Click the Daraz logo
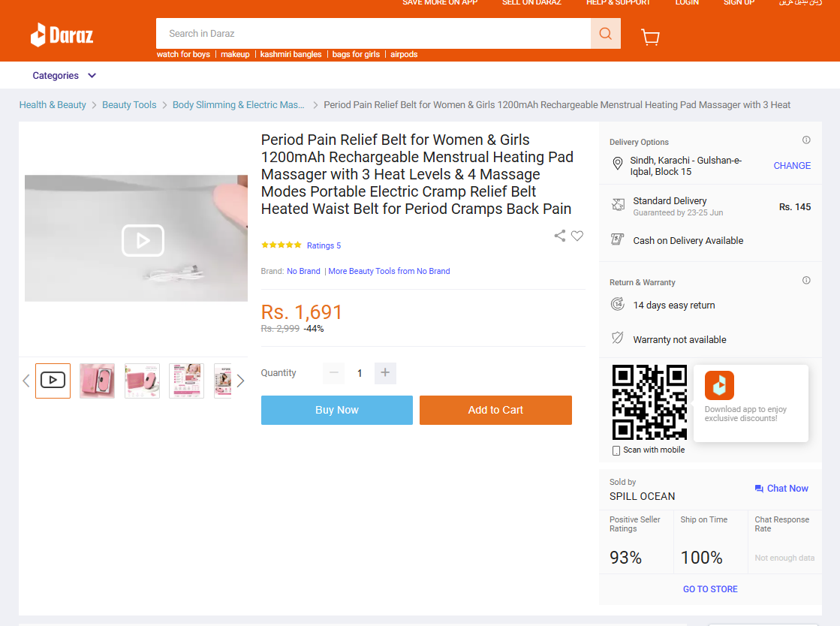This screenshot has height=626, width=840. pos(62,35)
